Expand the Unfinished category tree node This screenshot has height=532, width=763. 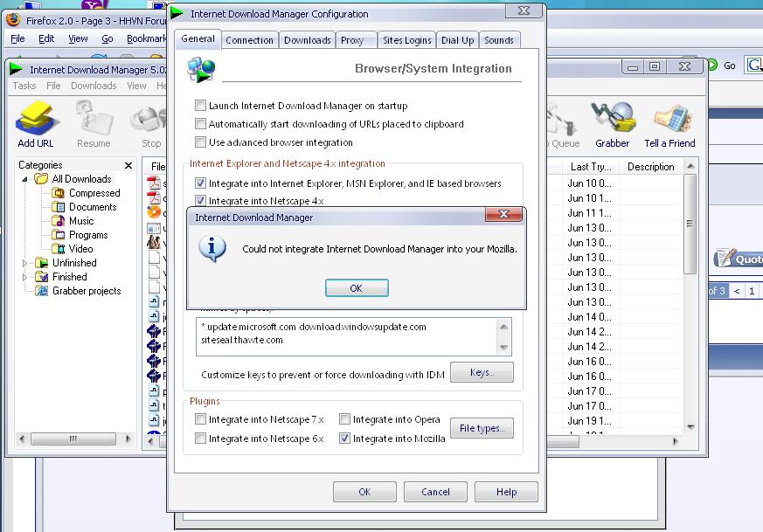point(24,263)
